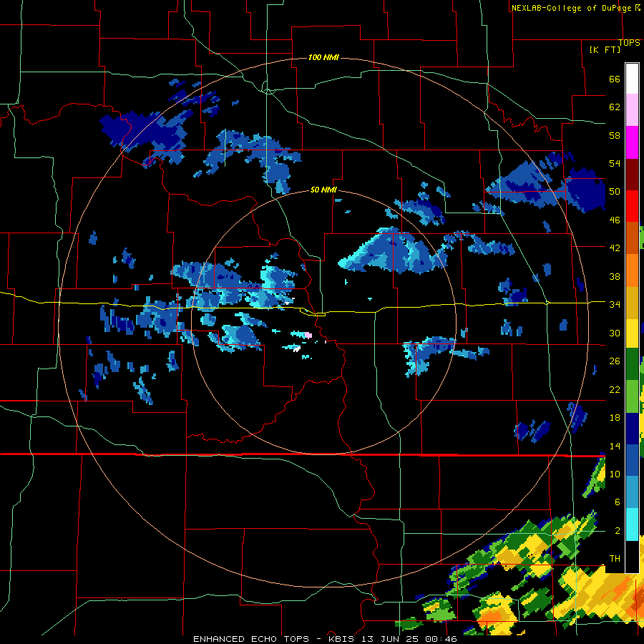644x644 pixels.
Task: Click the dark red legend color band
Action: click(x=632, y=174)
